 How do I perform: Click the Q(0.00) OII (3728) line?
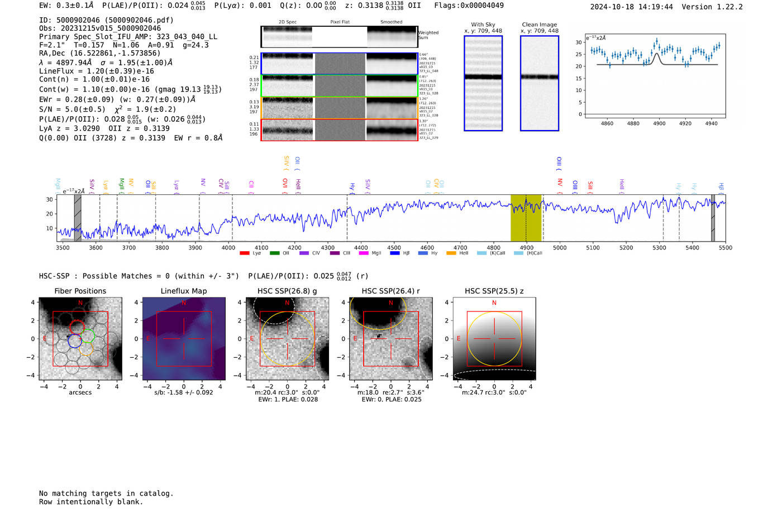(131, 138)
